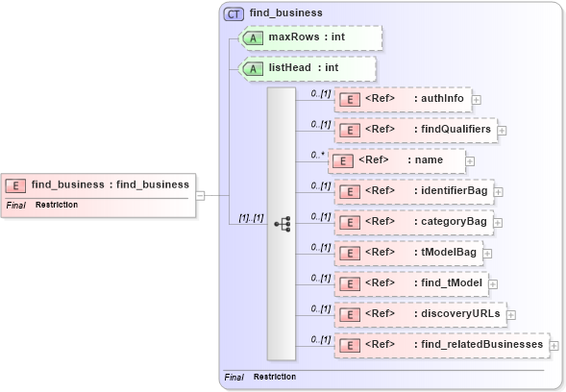Click the ': find_relatedBusinesses' label
Image resolution: width=566 pixels, height=392 pixels.
click(479, 344)
